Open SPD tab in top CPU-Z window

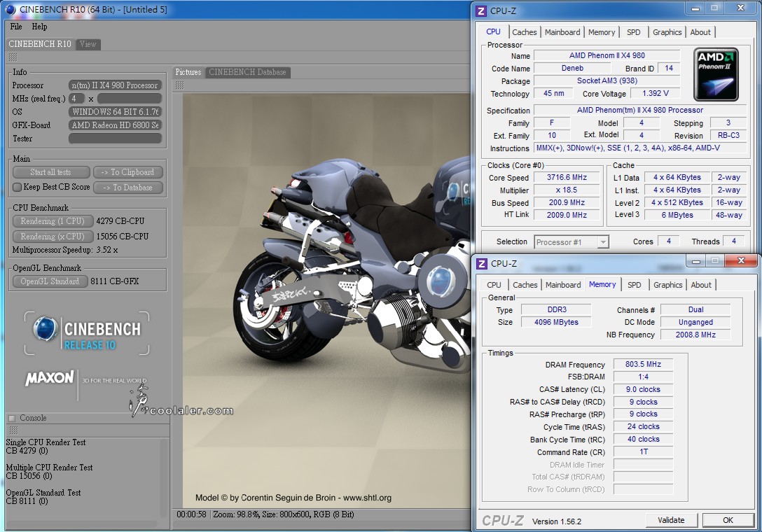tap(634, 32)
